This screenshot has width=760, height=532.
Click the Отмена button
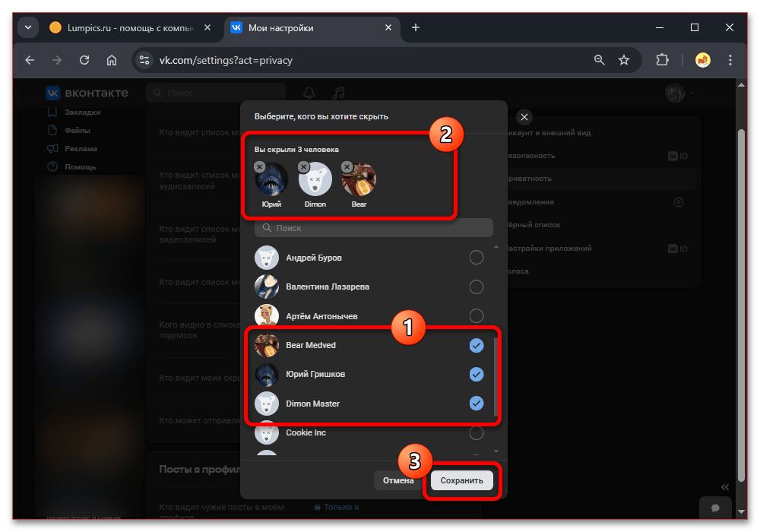click(x=398, y=480)
